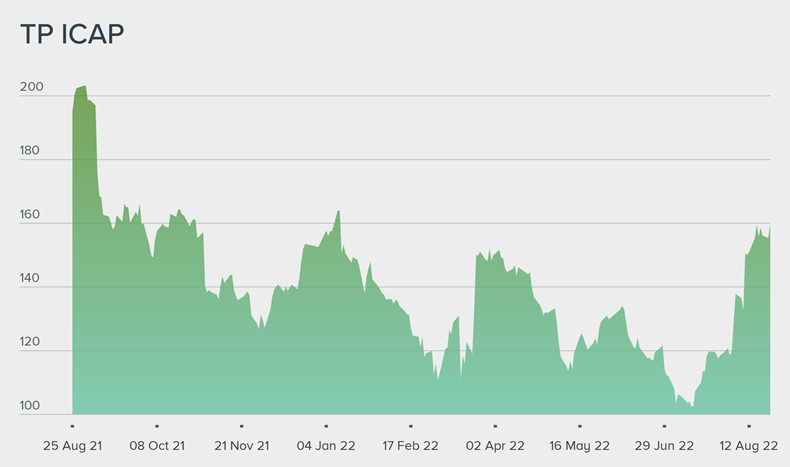The image size is (790, 467).
Task: Click the 17 Feb 22 date label
Action: point(411,445)
